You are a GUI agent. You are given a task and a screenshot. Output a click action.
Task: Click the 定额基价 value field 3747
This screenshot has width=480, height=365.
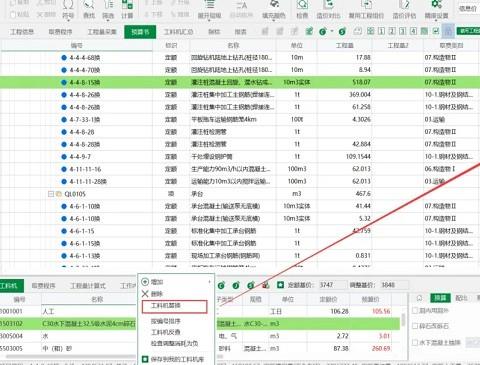[332, 285]
